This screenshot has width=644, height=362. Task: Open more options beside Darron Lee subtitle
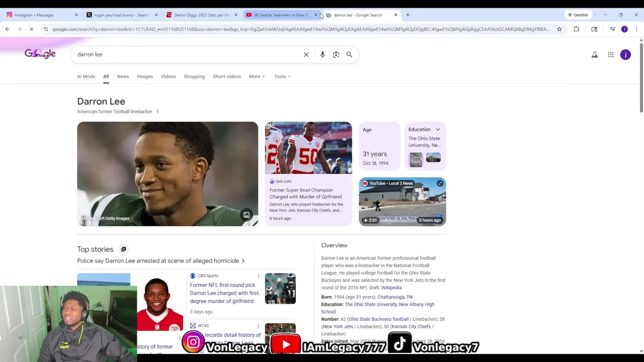point(157,112)
